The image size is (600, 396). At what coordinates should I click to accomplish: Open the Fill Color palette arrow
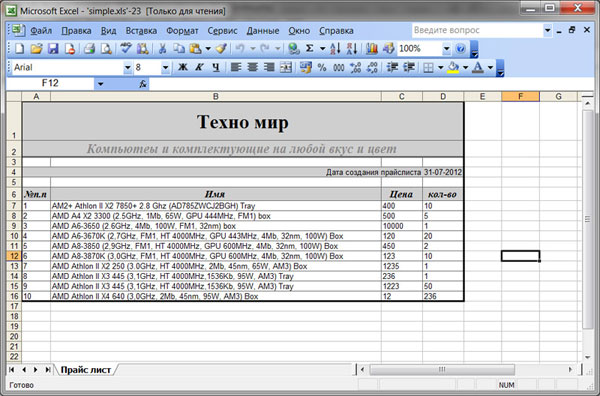click(465, 68)
